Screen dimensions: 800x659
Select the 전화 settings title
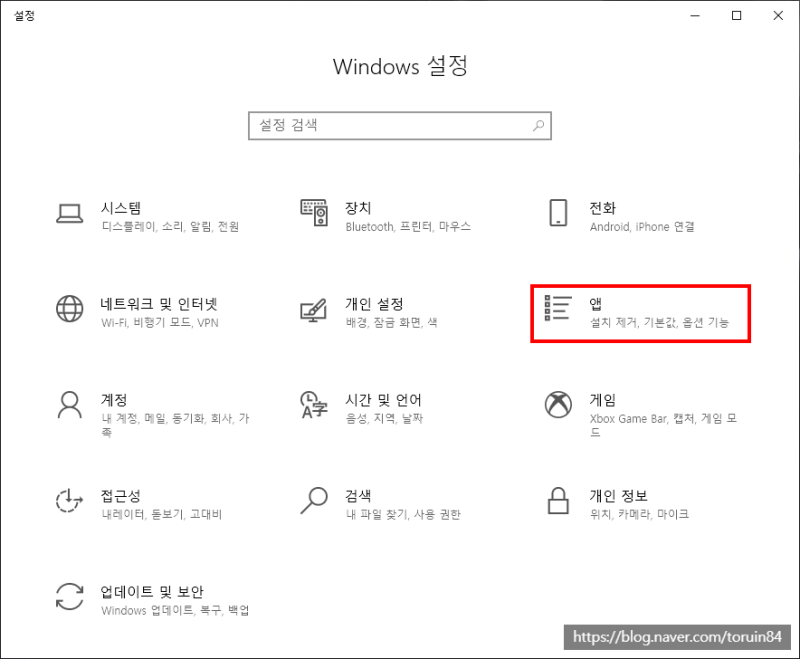[x=603, y=208]
